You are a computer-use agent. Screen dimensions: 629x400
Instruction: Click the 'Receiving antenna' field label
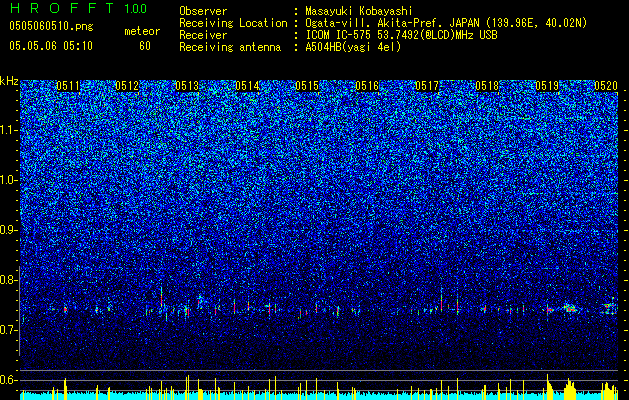[x=230, y=47]
